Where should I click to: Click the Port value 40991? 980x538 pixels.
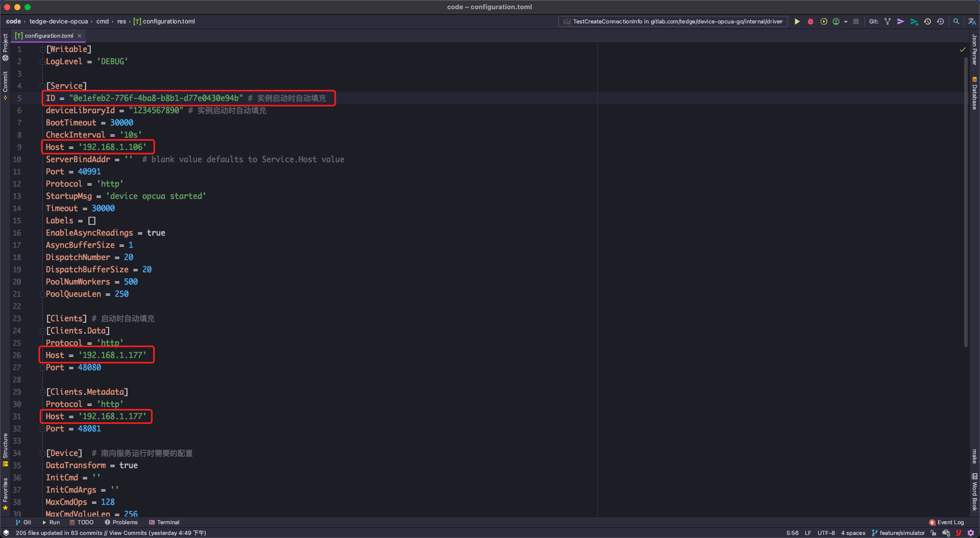[x=89, y=171]
